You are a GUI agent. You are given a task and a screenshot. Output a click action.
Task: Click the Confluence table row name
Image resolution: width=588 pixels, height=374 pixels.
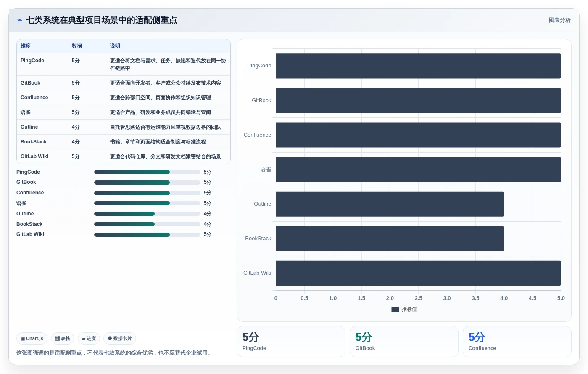34,98
